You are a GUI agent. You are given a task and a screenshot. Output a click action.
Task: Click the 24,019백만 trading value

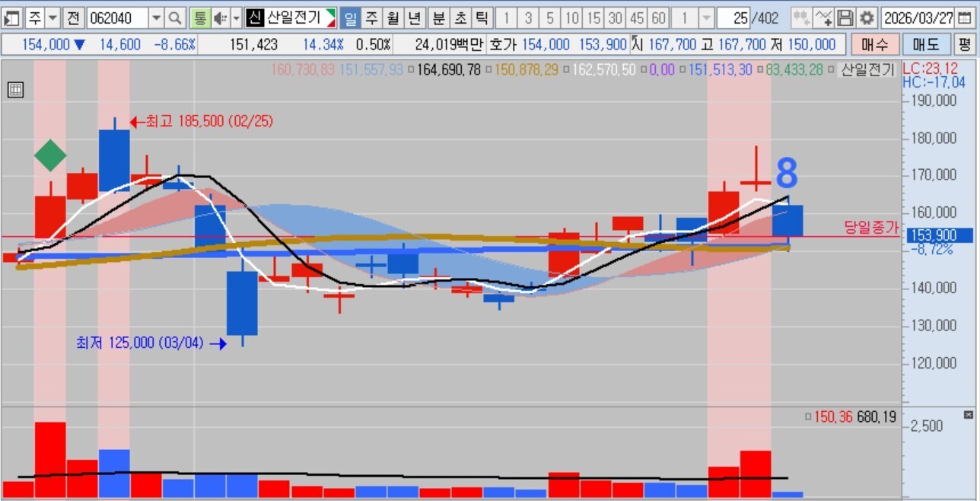click(x=449, y=45)
